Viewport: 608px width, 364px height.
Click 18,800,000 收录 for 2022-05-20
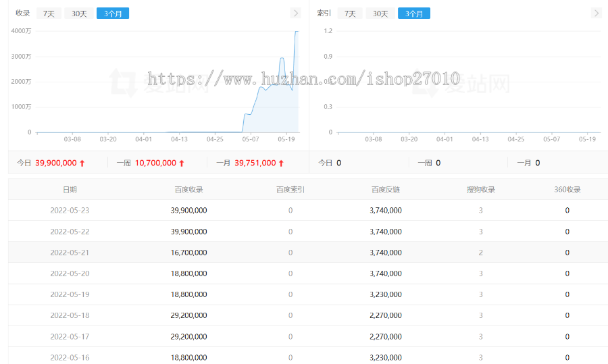coord(189,274)
